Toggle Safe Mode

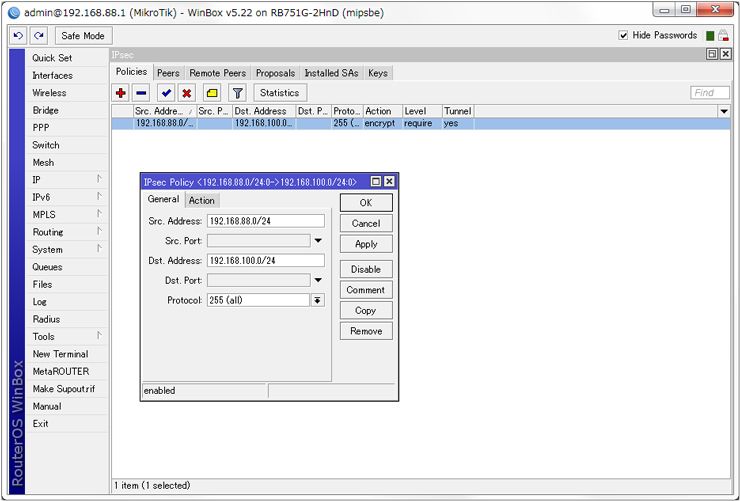click(x=83, y=35)
